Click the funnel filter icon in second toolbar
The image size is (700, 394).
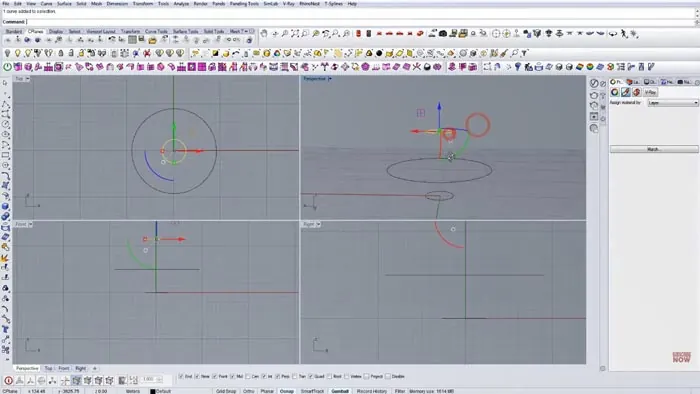coord(525,53)
